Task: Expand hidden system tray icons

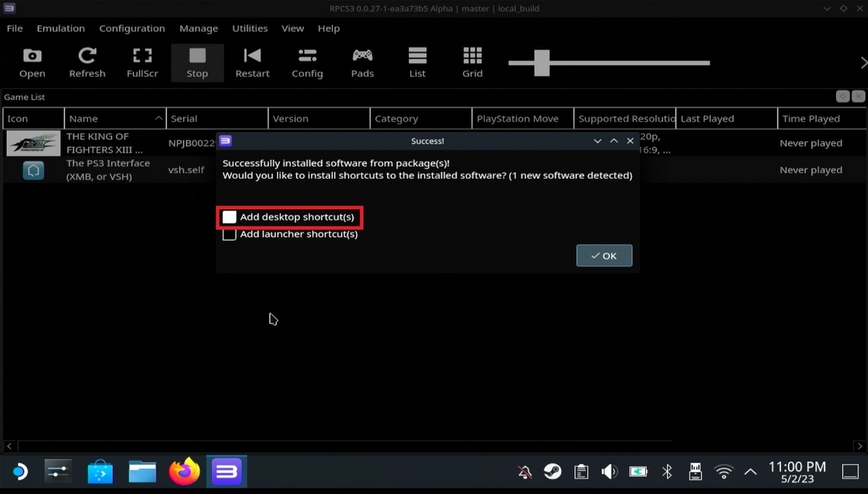Action: [750, 472]
